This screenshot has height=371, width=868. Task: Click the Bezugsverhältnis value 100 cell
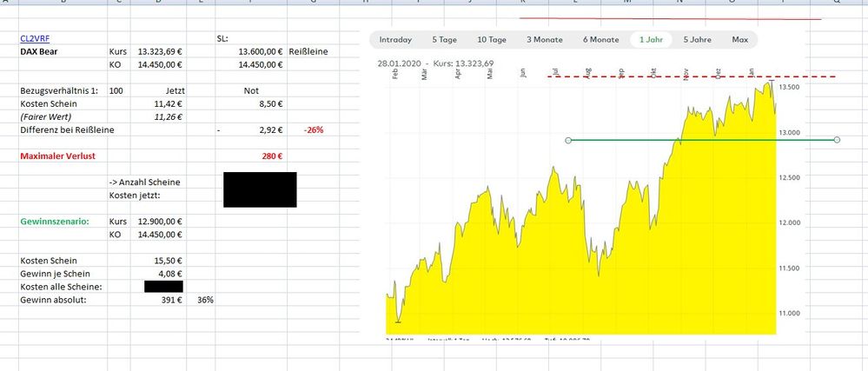click(116, 91)
